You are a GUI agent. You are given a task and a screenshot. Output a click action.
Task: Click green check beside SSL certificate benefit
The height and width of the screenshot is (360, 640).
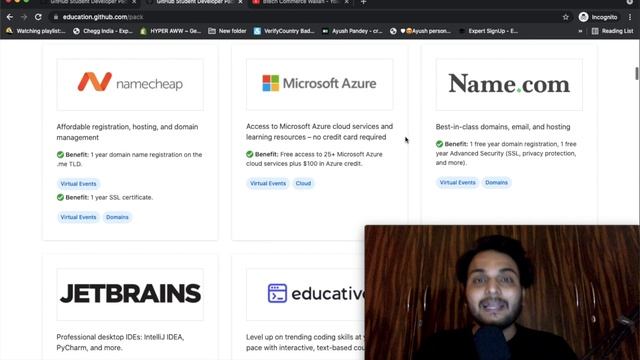(60, 197)
